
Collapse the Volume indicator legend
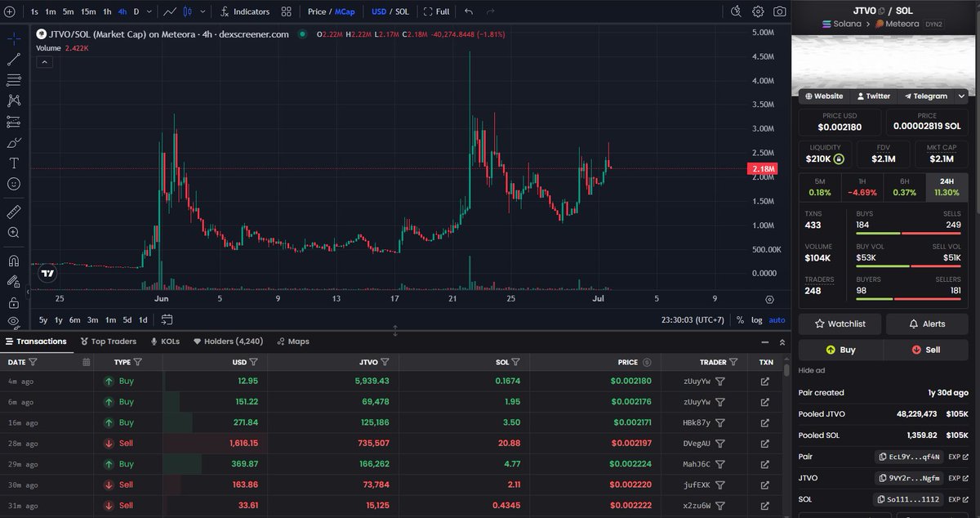click(44, 61)
